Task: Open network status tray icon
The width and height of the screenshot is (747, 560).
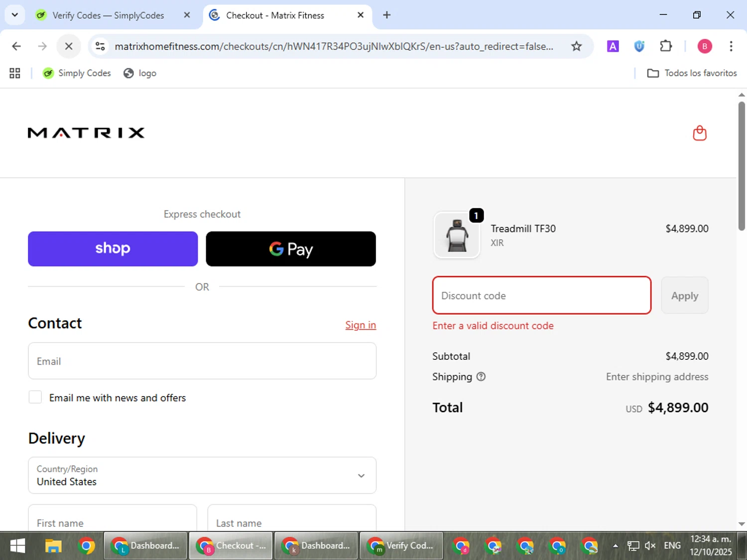Action: (633, 546)
